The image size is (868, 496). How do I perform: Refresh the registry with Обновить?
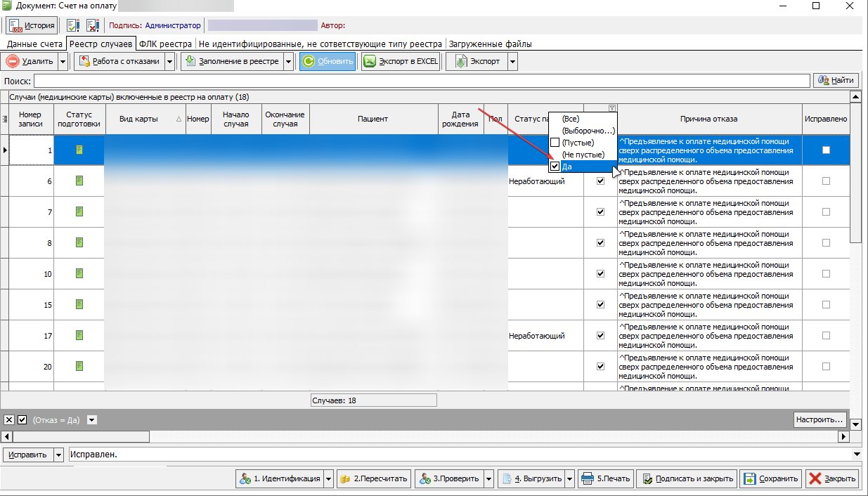(328, 61)
